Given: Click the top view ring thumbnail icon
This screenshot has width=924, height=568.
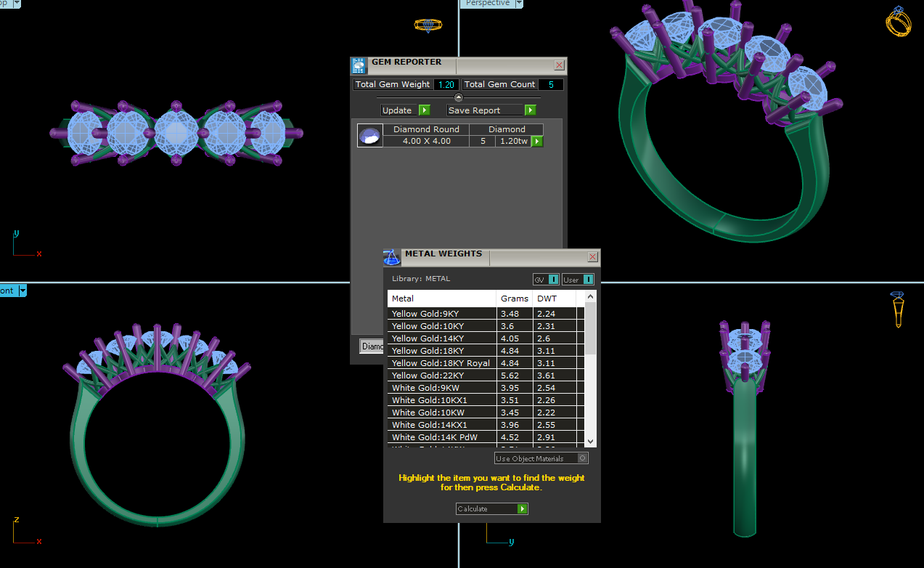Looking at the screenshot, I should pos(428,25).
